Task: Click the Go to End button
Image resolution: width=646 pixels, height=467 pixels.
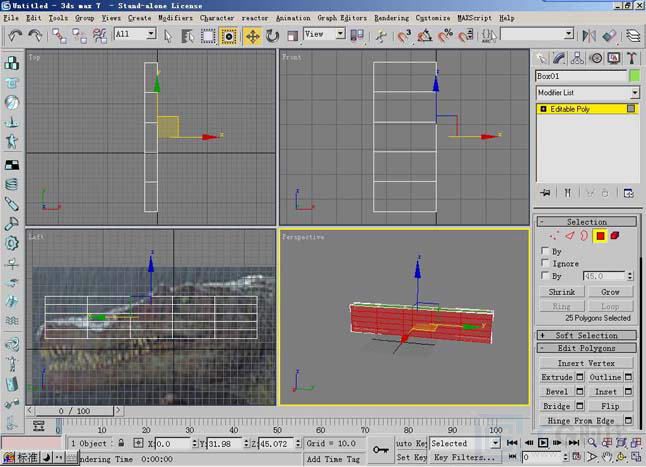Action: pyautogui.click(x=573, y=443)
